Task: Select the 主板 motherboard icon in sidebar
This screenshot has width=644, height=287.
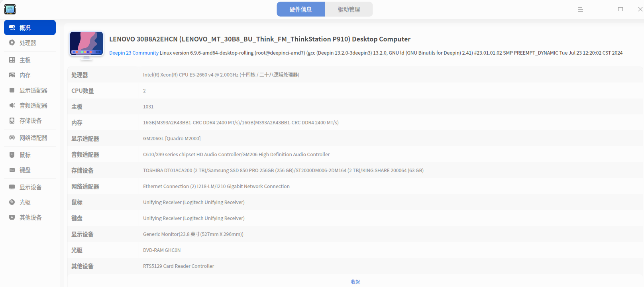Action: (12, 60)
